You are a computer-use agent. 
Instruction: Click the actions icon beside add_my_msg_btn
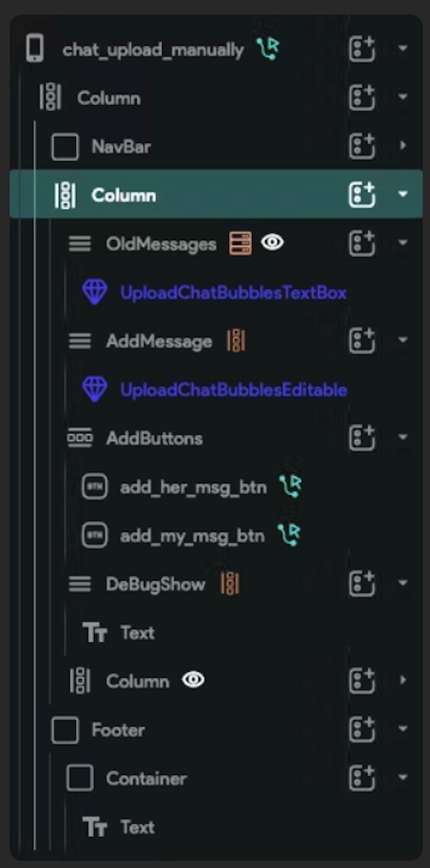(x=289, y=535)
